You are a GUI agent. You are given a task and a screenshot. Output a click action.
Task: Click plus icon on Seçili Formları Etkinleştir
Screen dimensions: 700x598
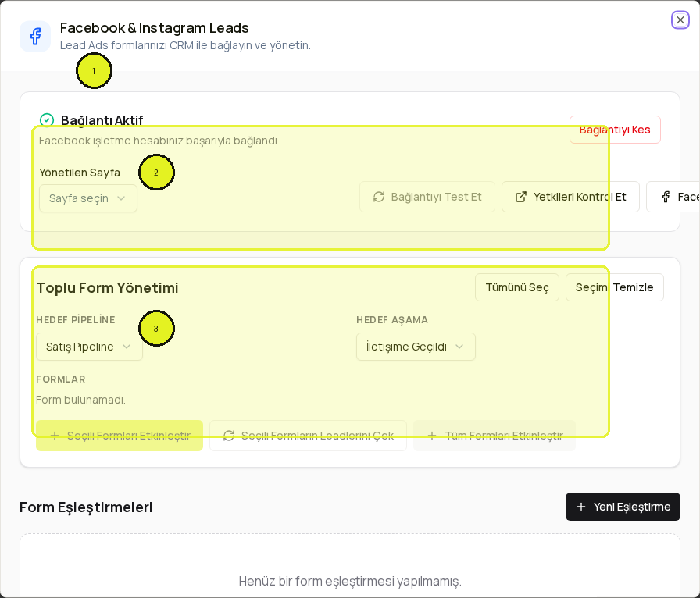pos(55,436)
